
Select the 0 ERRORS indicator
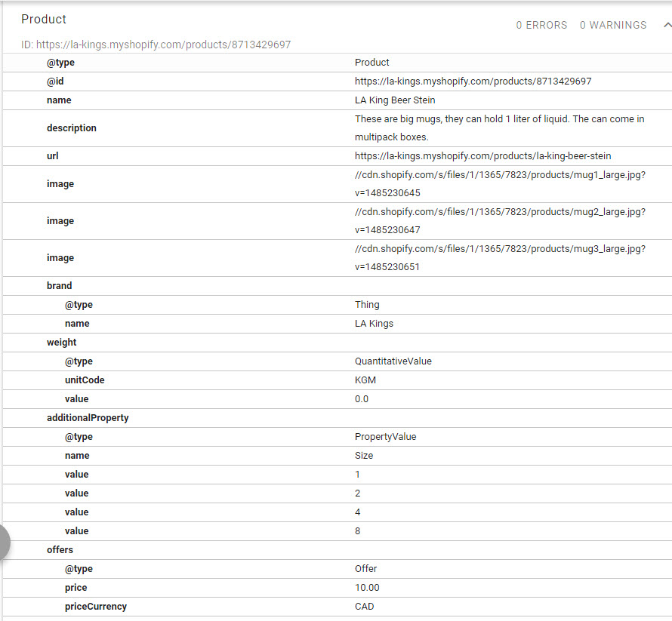[x=541, y=25]
